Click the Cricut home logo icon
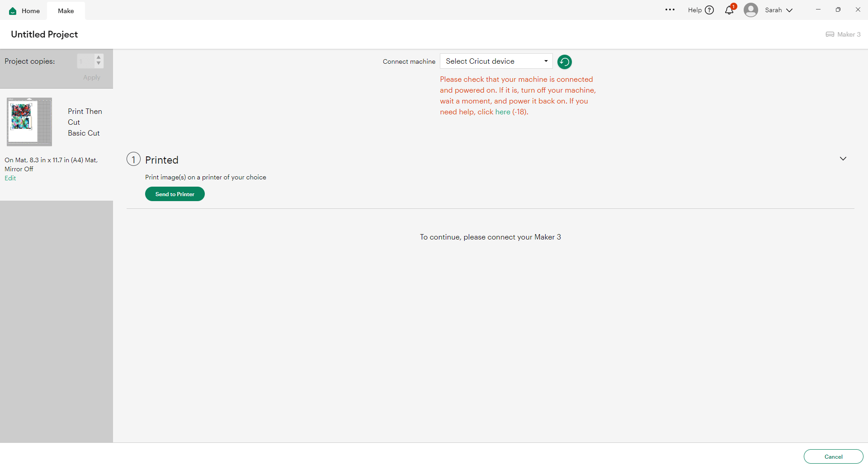This screenshot has width=868, height=470. 13,11
